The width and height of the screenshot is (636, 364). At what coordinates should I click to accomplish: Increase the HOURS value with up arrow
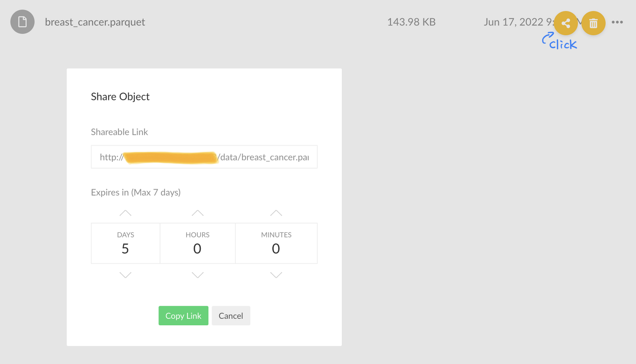(x=198, y=213)
